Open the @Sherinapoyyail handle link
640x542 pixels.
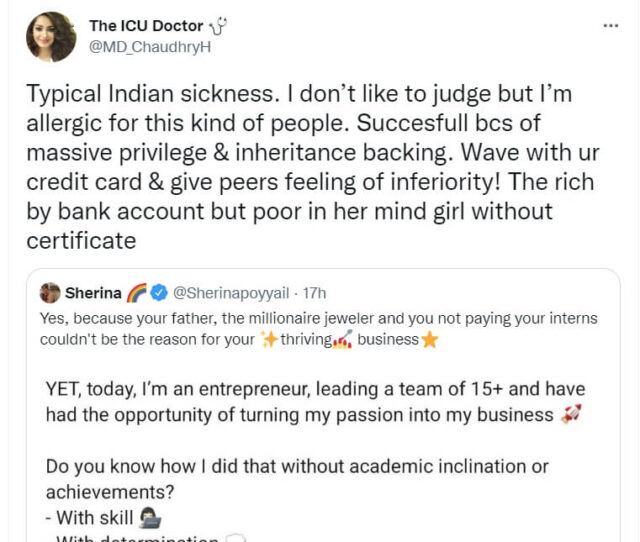pos(231,293)
